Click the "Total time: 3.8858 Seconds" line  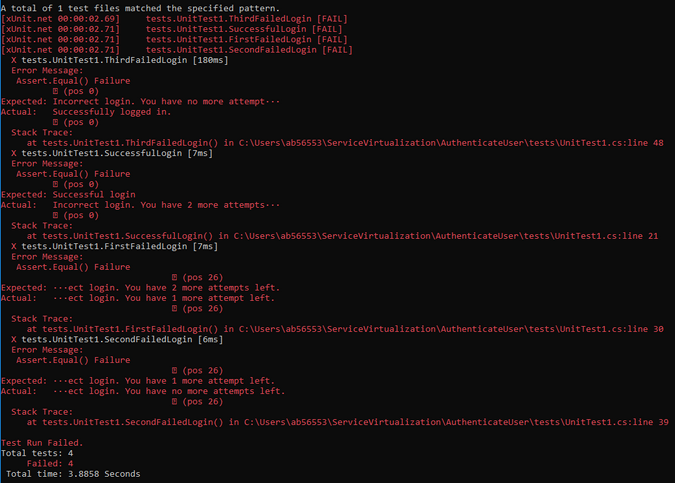73,473
